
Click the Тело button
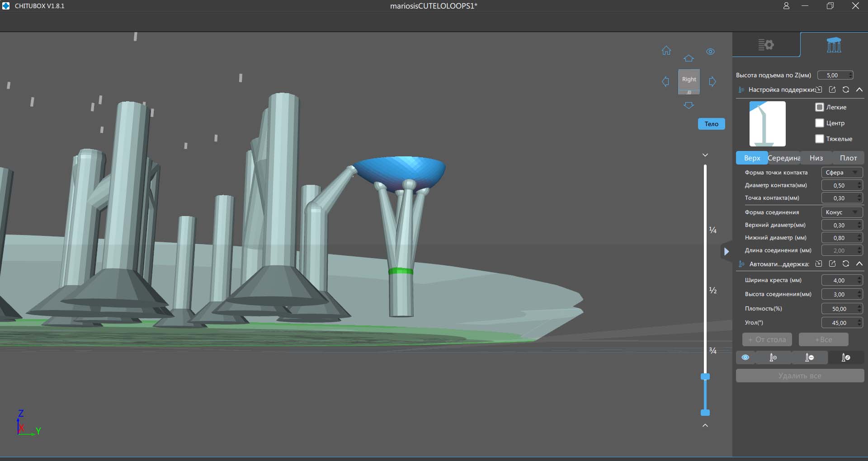click(x=711, y=124)
